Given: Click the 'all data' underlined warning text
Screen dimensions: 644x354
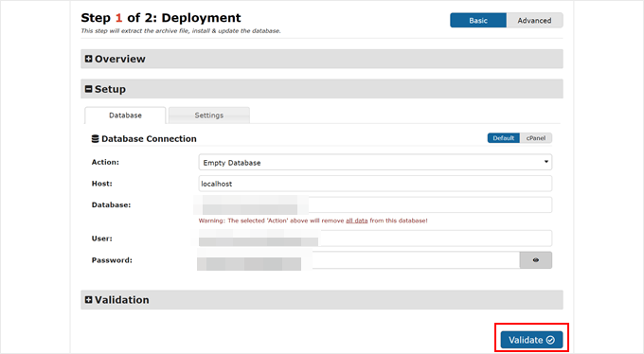Looking at the screenshot, I should pyautogui.click(x=356, y=221).
